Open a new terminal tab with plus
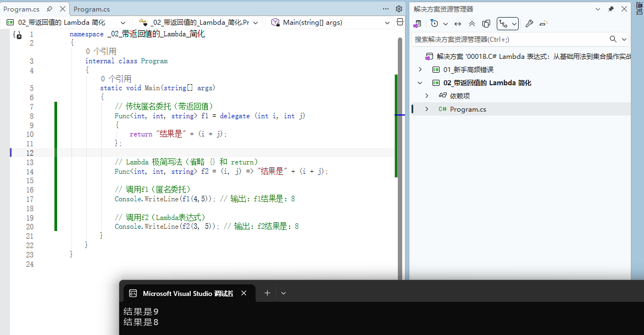 pyautogui.click(x=267, y=293)
